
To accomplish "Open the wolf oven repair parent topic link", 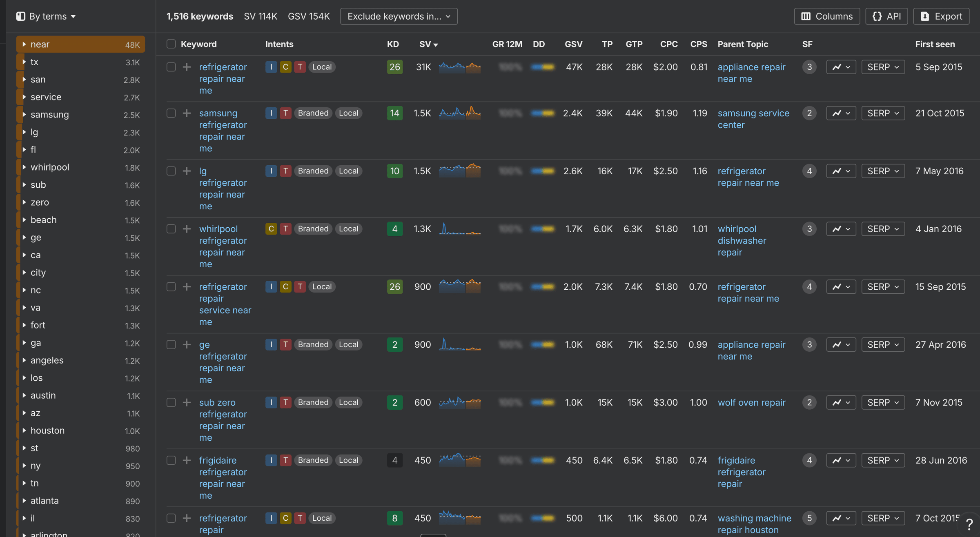I will pyautogui.click(x=751, y=403).
